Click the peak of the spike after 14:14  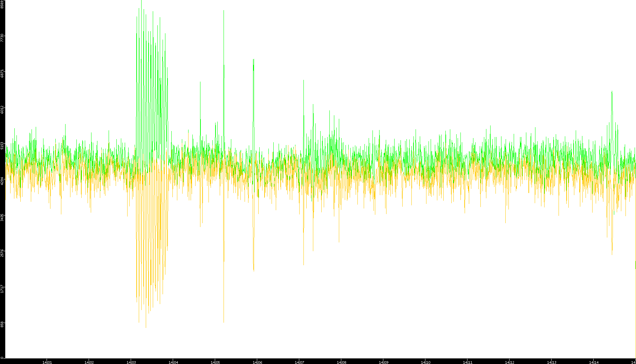pos(612,91)
